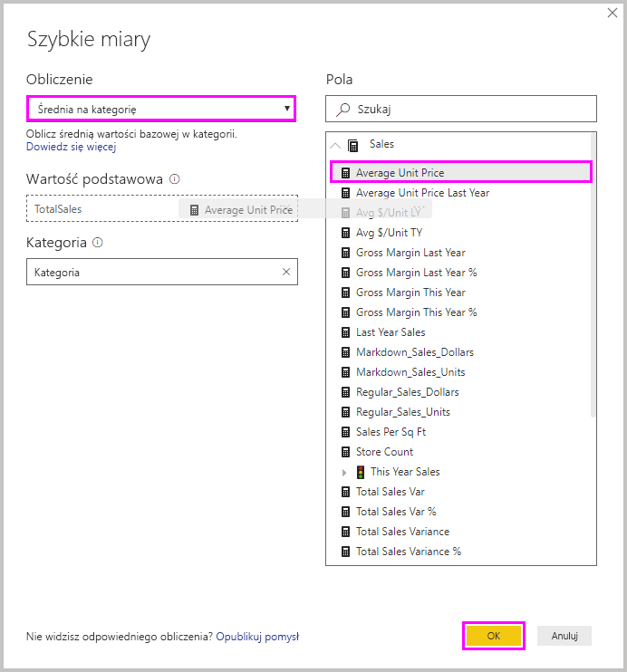This screenshot has height=672, width=627.
Task: Click the info icon next to Wartość podstawowa
Action: (x=175, y=178)
